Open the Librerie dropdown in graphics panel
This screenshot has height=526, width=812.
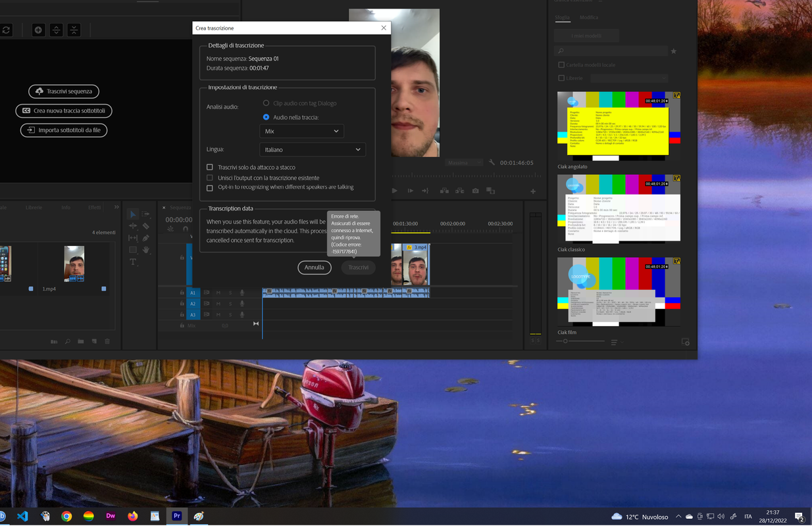[629, 78]
